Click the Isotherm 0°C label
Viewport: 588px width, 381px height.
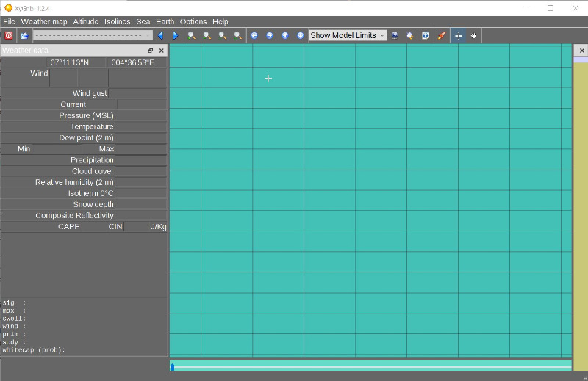tap(90, 193)
